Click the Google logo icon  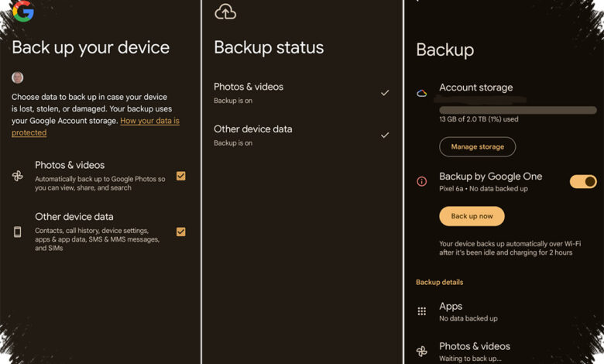click(23, 11)
